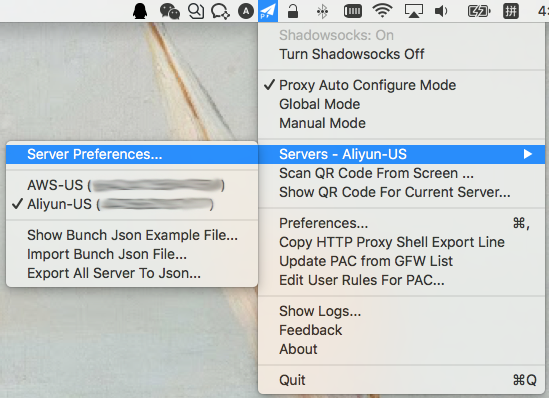549x398 pixels.
Task: Click the battery charging icon
Action: pyautogui.click(x=479, y=12)
